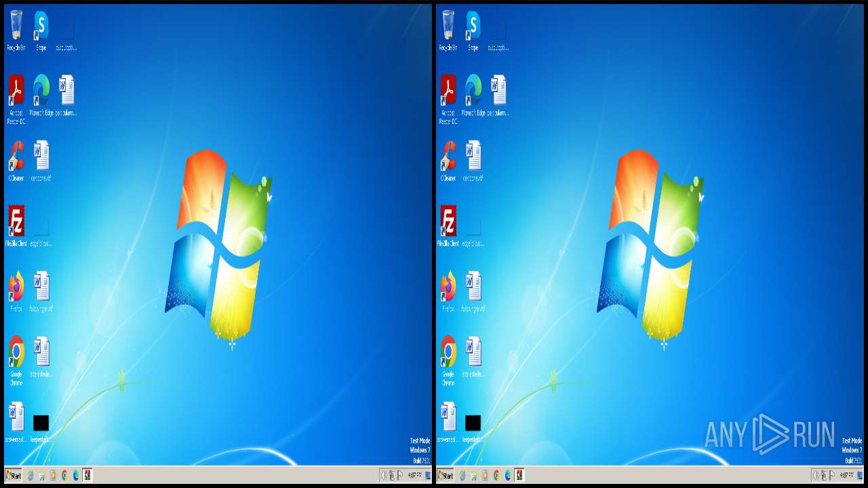Select Firefox shortcut on the left desktop
The image size is (868, 488).
pyautogui.click(x=16, y=291)
